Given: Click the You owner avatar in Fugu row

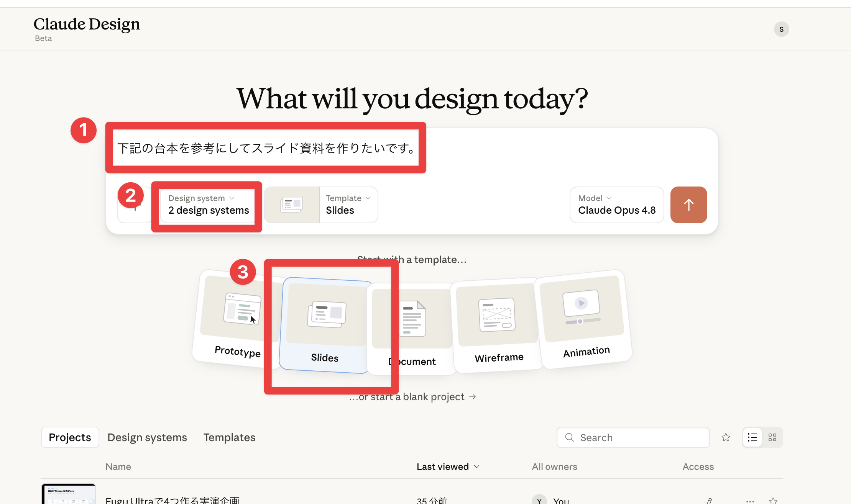Looking at the screenshot, I should point(539,499).
